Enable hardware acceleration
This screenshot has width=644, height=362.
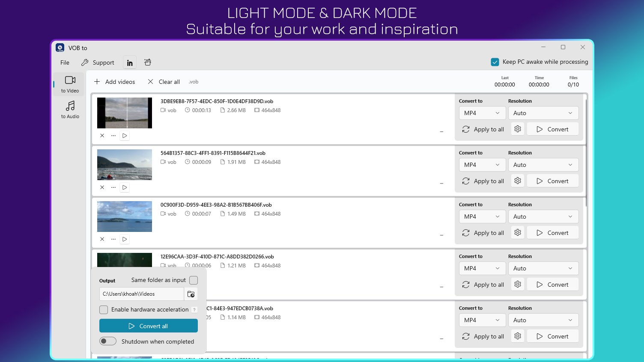[103, 309]
